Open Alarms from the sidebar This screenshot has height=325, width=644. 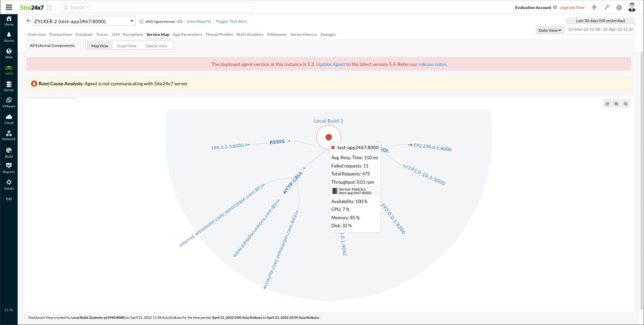[9, 37]
